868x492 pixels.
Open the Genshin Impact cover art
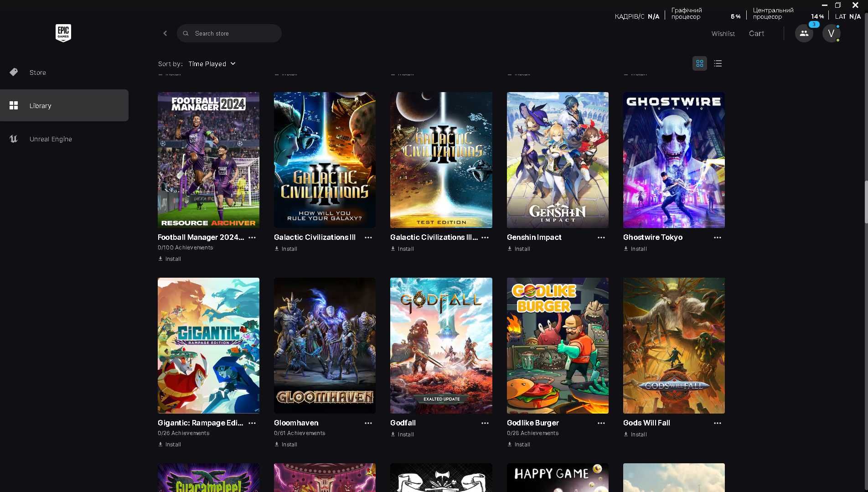(558, 160)
